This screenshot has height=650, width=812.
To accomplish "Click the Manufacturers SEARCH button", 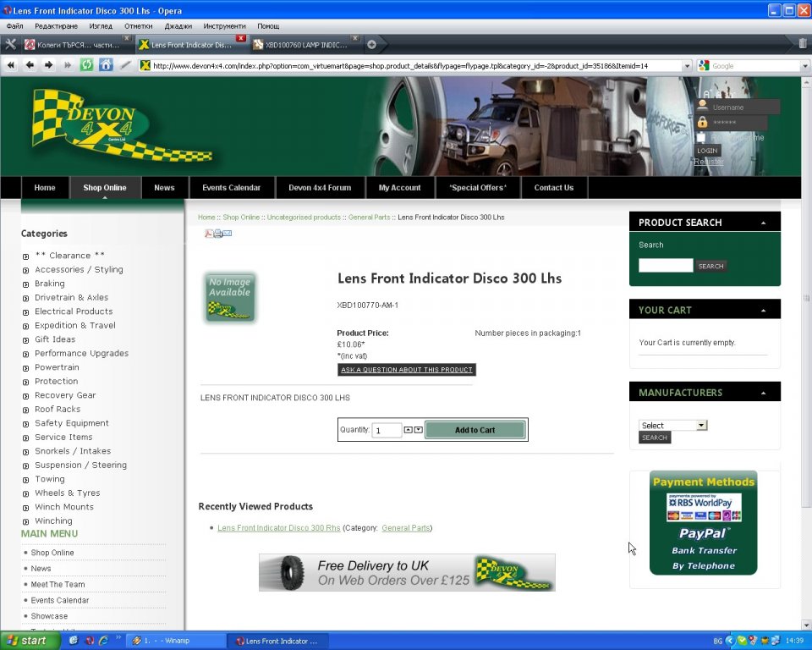I will [655, 438].
